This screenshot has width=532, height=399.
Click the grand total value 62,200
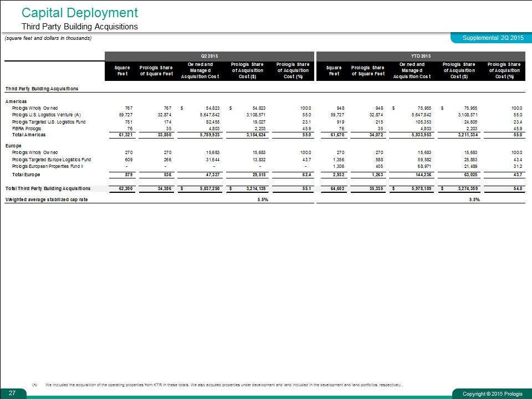tap(126, 188)
